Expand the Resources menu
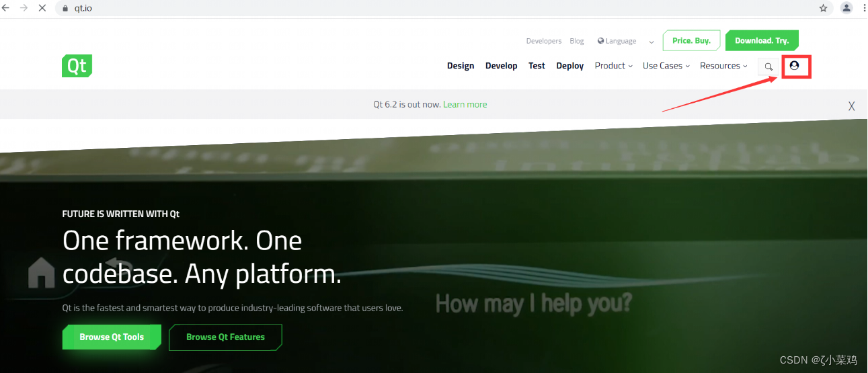 click(x=723, y=66)
